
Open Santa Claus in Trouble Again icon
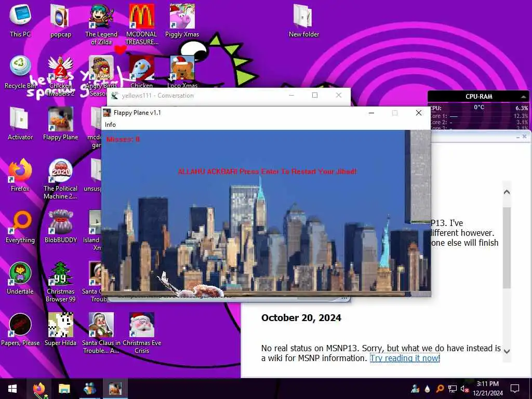click(101, 333)
